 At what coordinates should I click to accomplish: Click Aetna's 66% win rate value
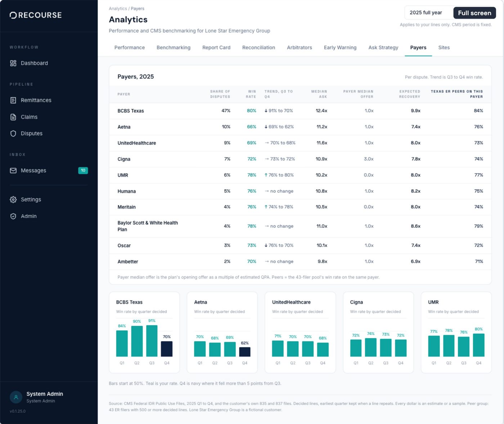tap(252, 127)
